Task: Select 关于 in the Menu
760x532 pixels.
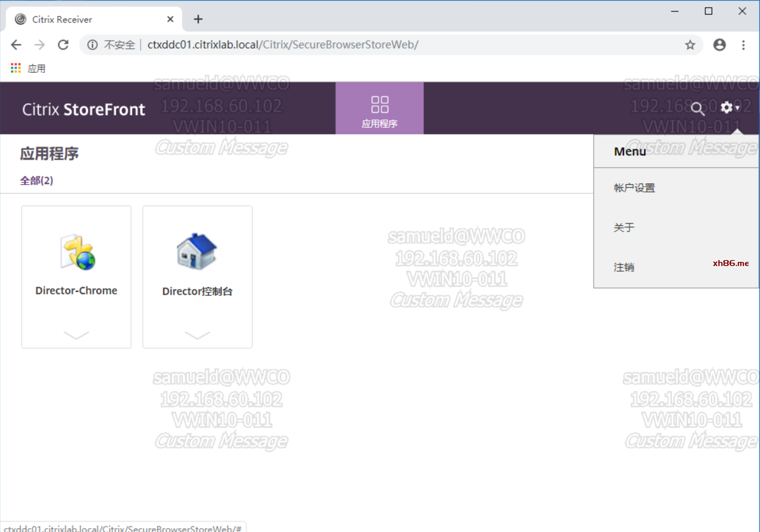Action: point(624,227)
